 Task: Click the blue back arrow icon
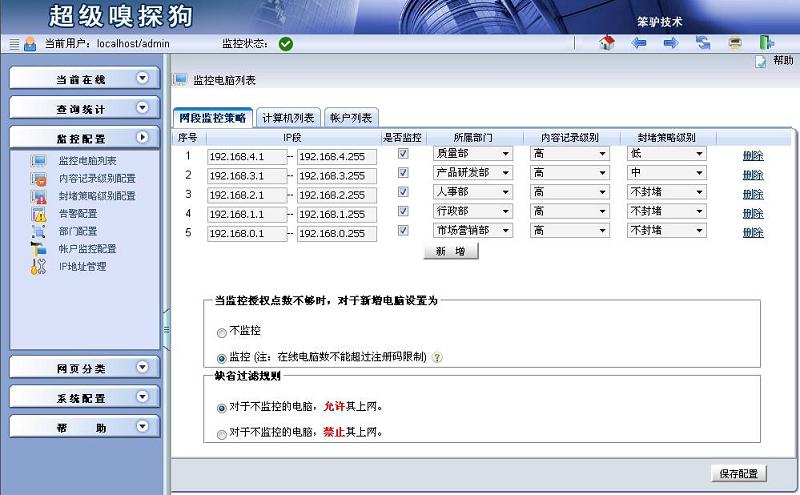[x=639, y=43]
